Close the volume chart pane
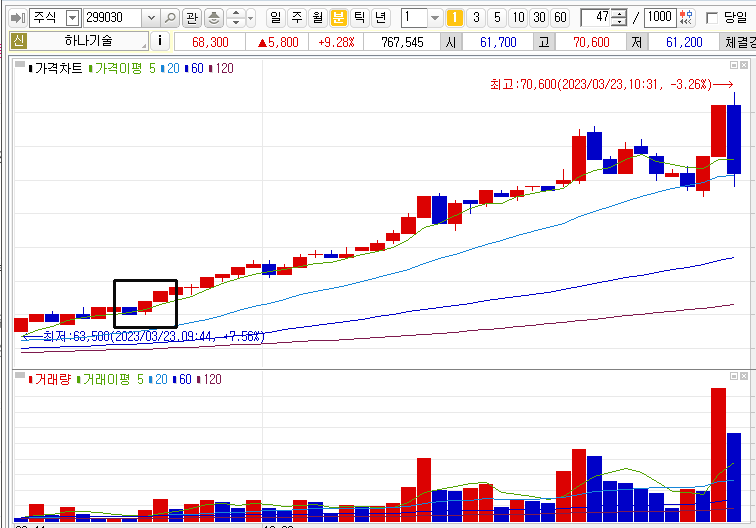Viewport: 756px width, 528px height. [x=744, y=376]
